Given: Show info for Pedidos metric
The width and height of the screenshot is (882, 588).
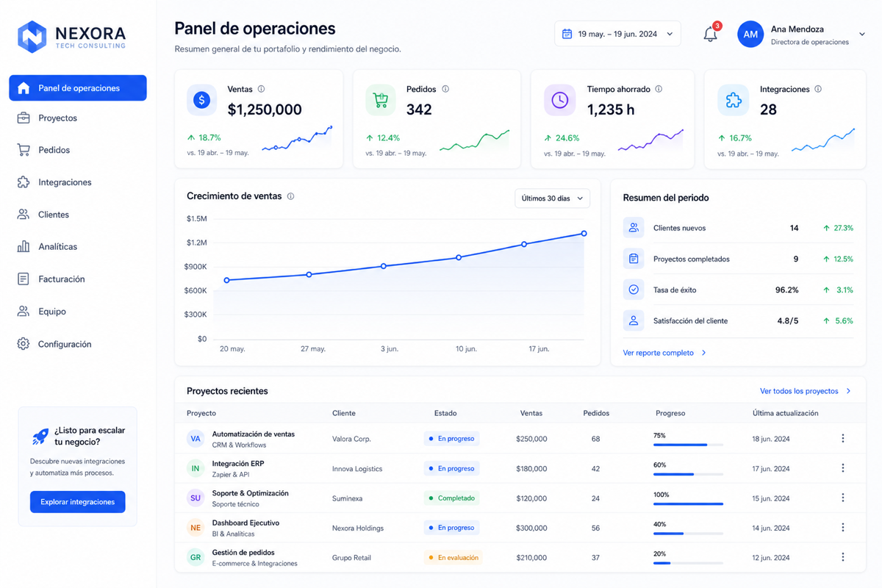Looking at the screenshot, I should tap(445, 89).
